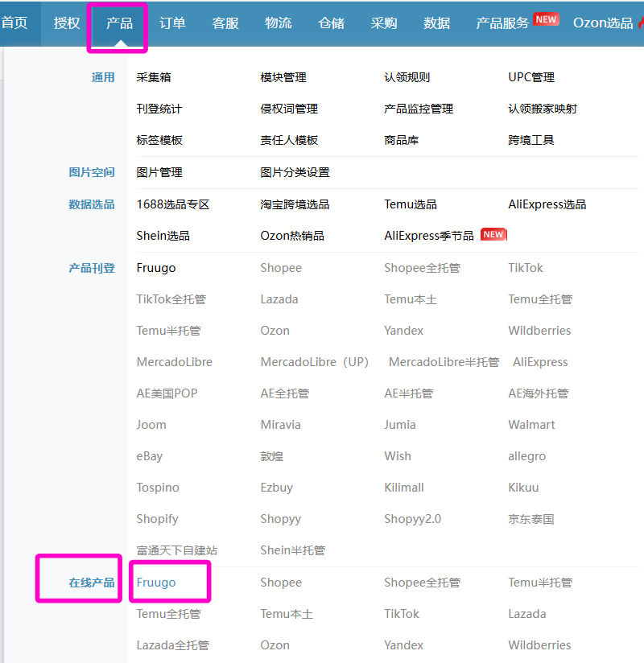
Task: Open the 物流 top menu
Action: (x=279, y=23)
